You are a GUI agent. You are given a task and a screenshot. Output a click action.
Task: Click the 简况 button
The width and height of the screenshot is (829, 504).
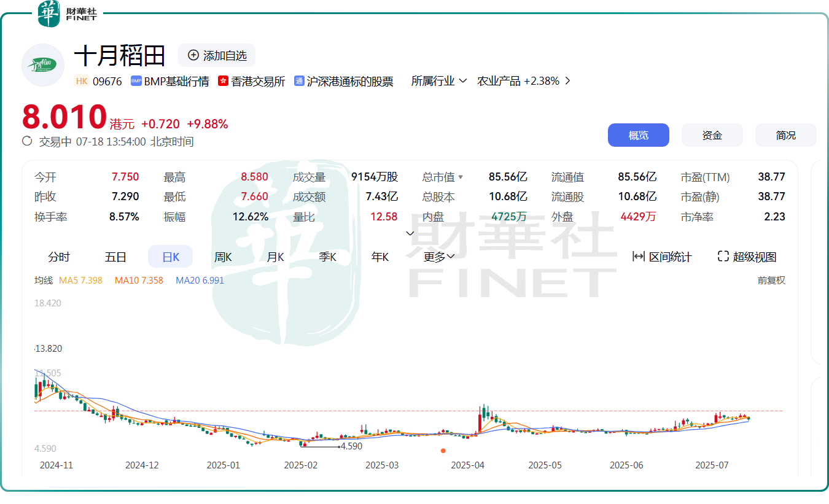(786, 135)
